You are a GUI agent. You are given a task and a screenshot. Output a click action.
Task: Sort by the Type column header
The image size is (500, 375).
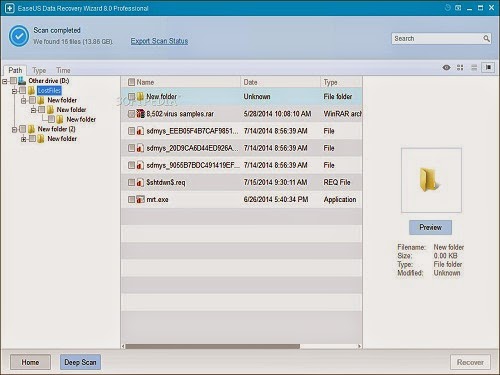330,82
